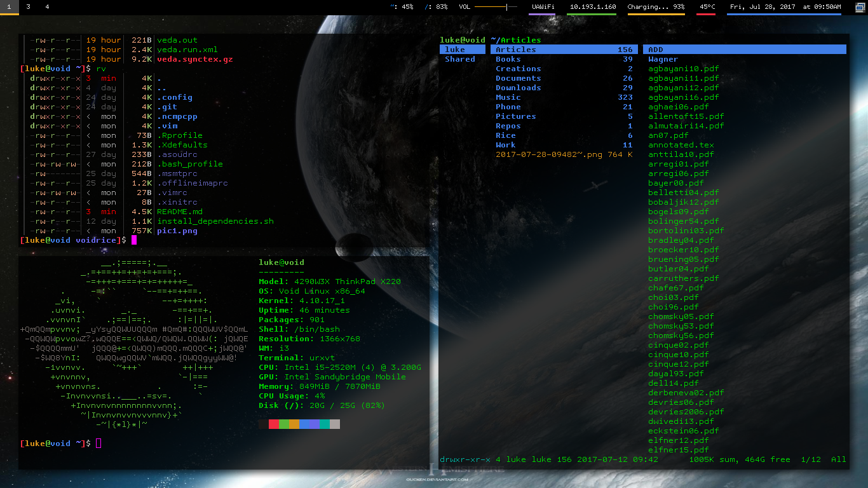Select chomsky56.pdf in the file list

point(681,335)
